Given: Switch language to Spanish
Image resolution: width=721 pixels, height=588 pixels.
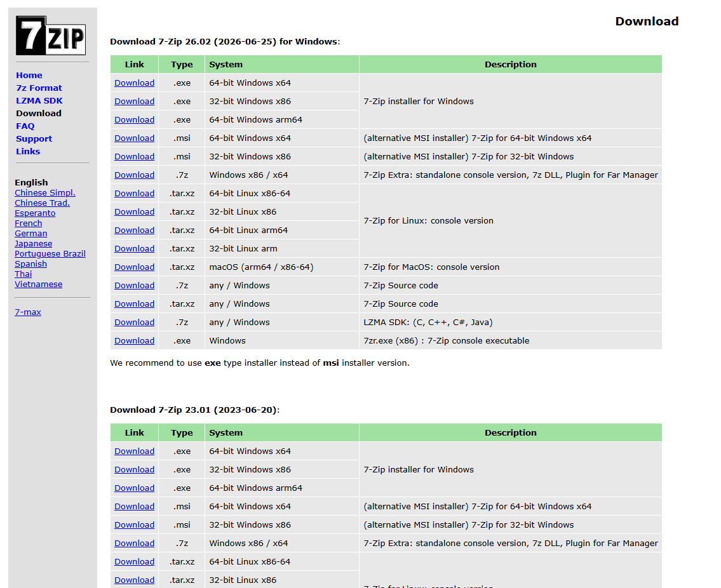Looking at the screenshot, I should click(30, 264).
